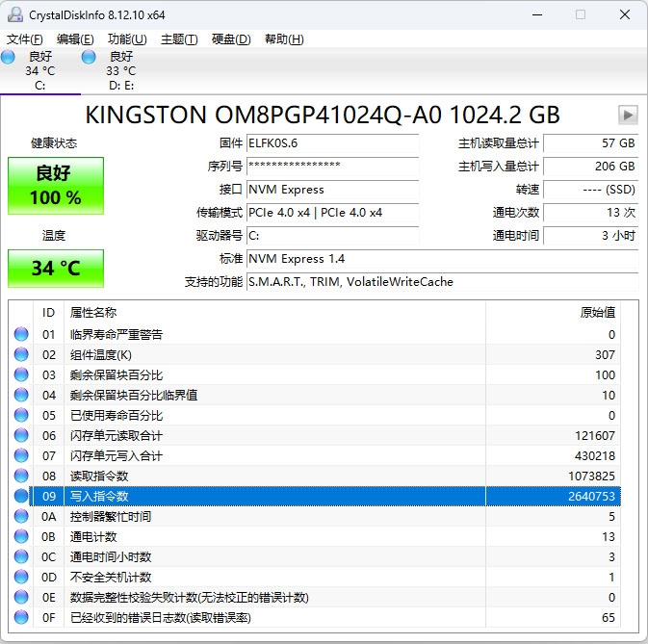Click status orb of row 02 组件温度(K)
Image resolution: width=648 pixels, height=644 pixels.
(21, 354)
